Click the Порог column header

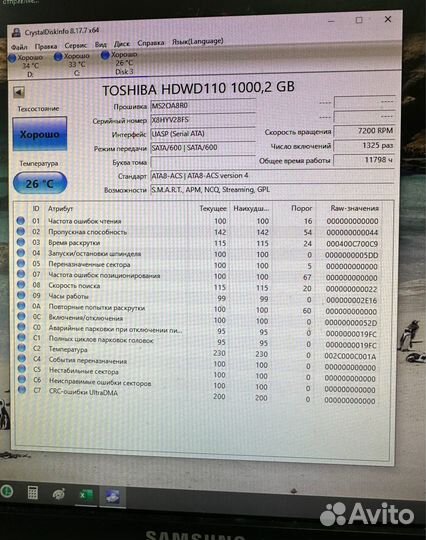pos(302,208)
